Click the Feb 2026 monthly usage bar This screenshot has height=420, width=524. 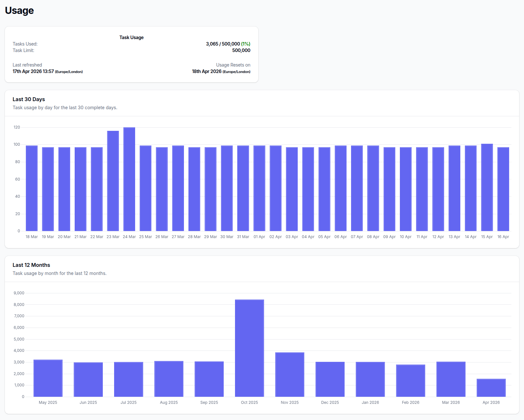(411, 381)
